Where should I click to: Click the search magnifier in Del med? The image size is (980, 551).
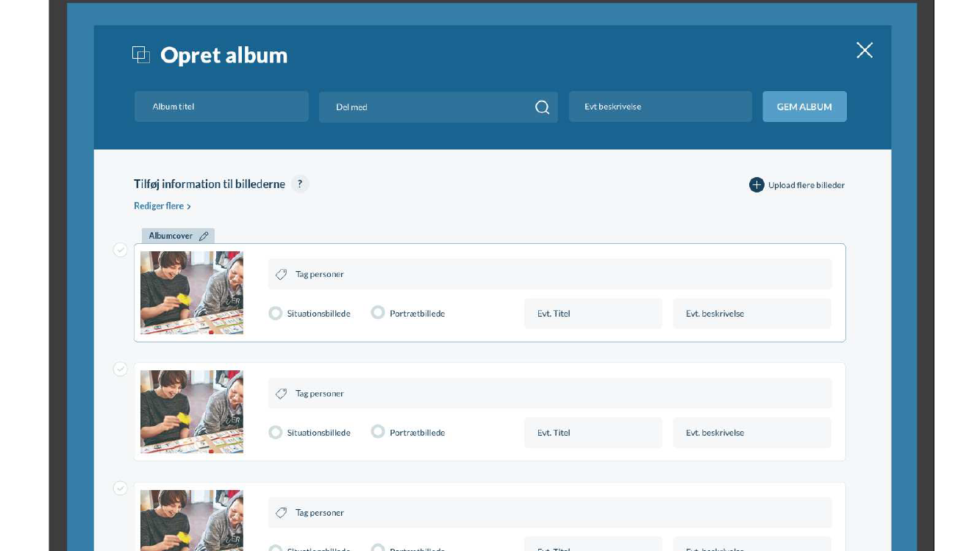pos(543,107)
